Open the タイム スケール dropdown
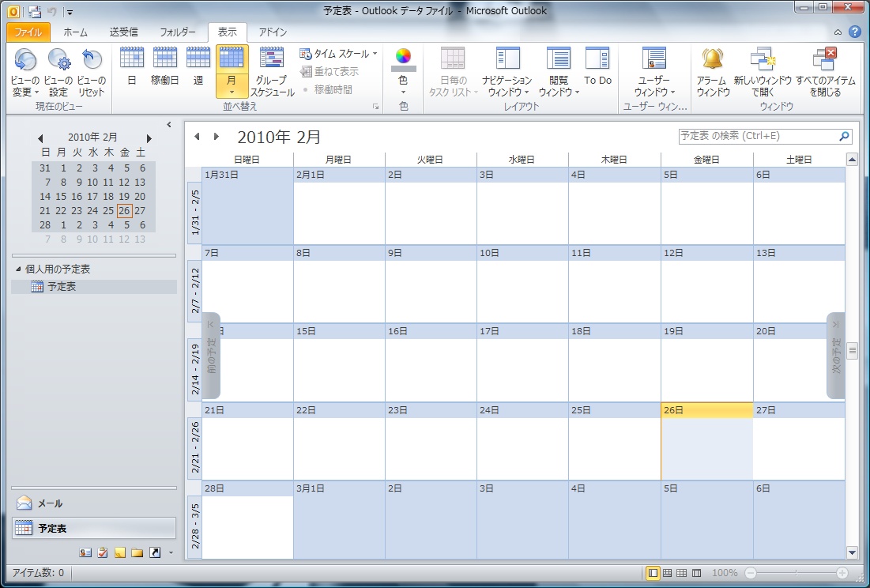Viewport: 870px width, 588px height. click(x=338, y=54)
